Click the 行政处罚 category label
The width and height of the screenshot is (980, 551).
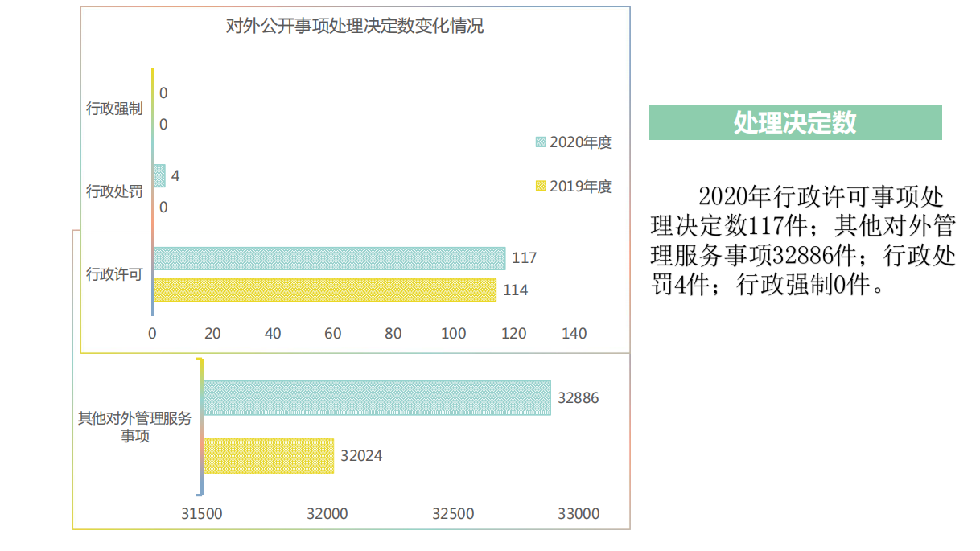(x=114, y=191)
